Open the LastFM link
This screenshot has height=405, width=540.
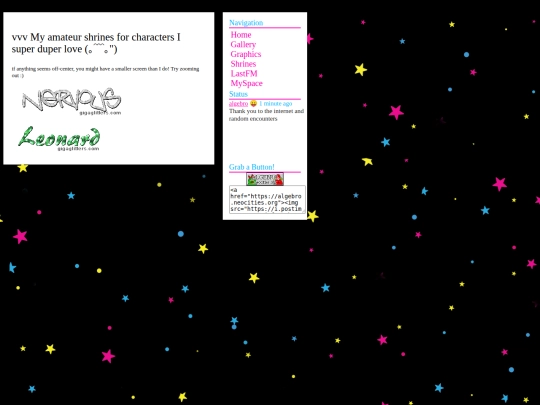(244, 73)
